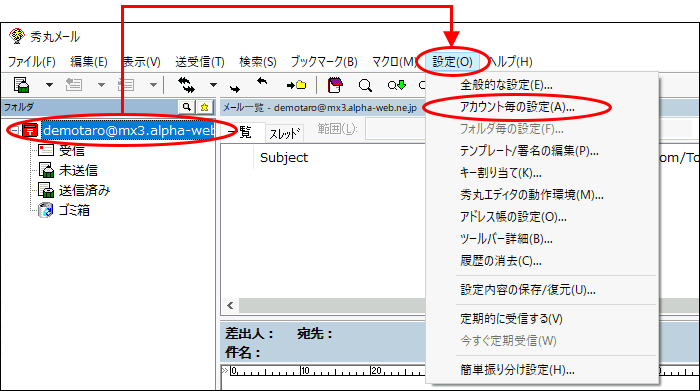Viewport: 700px width, 391px height.
Task: Select the 受信 folder label
Action: [71, 150]
